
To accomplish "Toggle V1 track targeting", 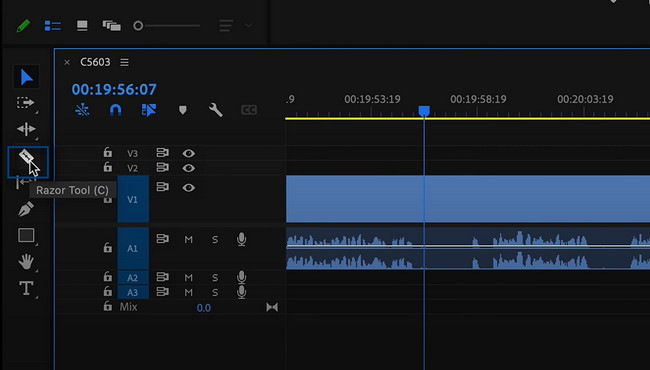I will click(x=133, y=199).
